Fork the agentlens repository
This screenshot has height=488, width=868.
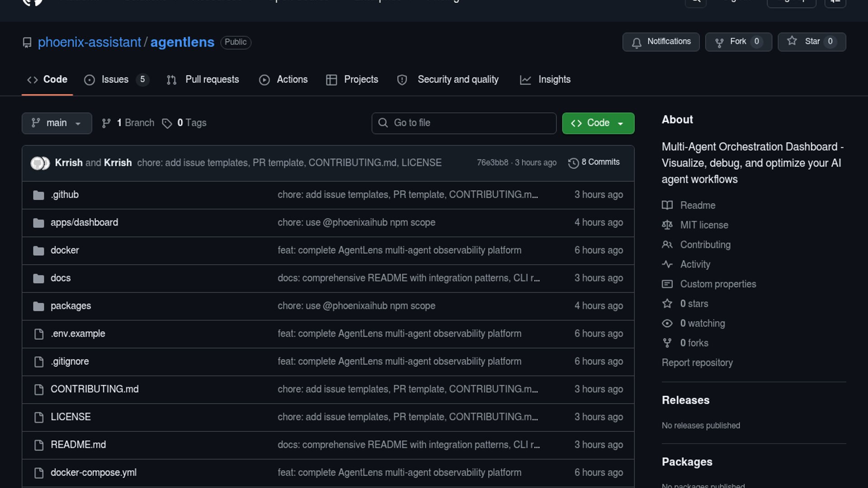(738, 42)
